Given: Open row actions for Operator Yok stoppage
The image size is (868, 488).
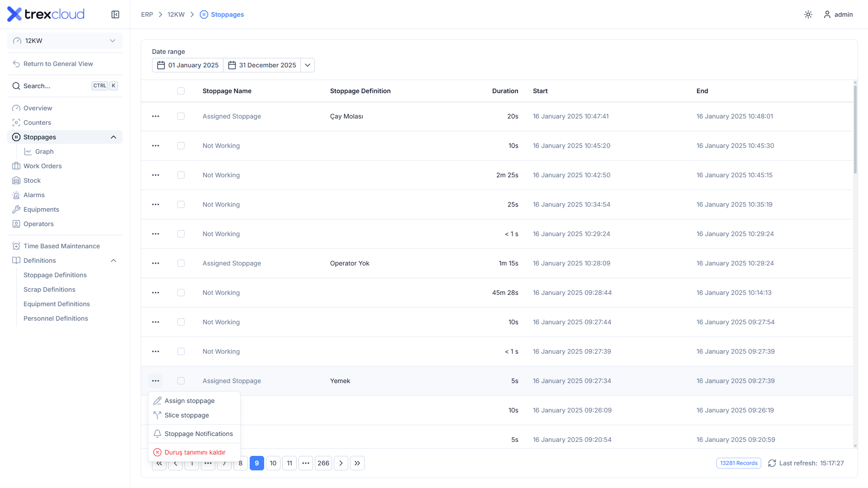Looking at the screenshot, I should [156, 263].
